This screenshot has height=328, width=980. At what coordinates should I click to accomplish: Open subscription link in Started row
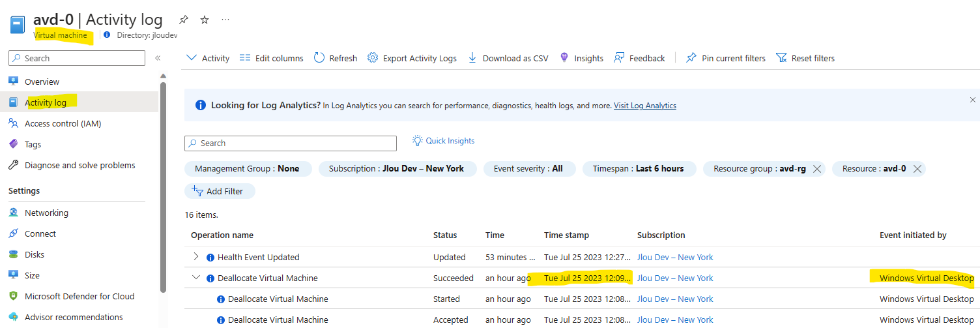pyautogui.click(x=675, y=299)
